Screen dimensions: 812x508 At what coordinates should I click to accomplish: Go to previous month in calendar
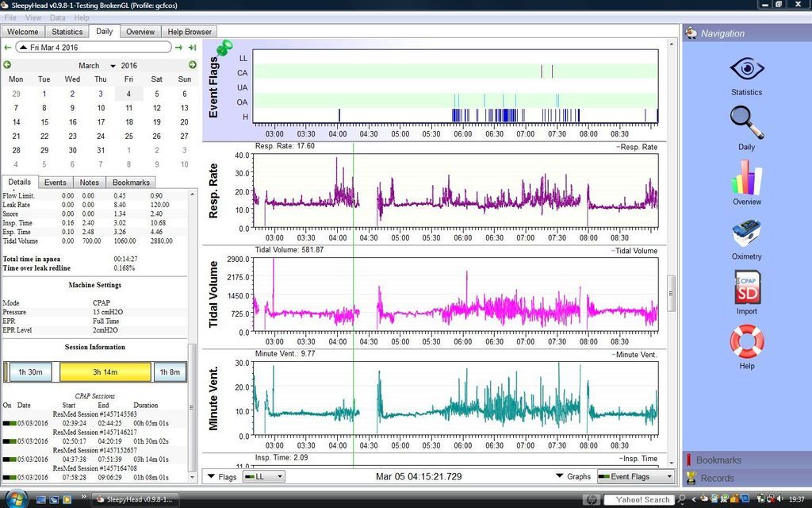[x=7, y=65]
